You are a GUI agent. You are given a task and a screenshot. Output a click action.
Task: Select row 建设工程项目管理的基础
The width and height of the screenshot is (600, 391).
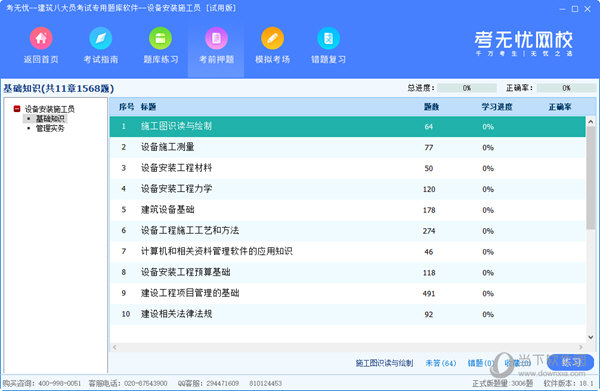pos(347,293)
